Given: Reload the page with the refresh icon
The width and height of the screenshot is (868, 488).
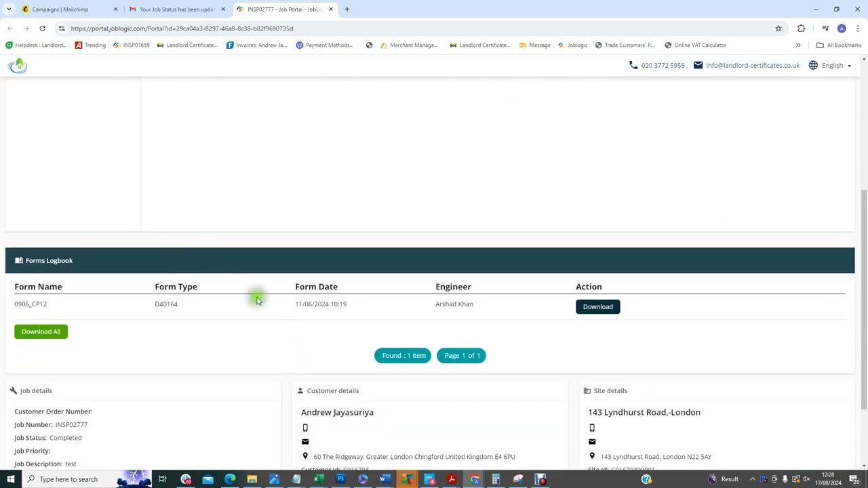Looking at the screenshot, I should point(42,28).
